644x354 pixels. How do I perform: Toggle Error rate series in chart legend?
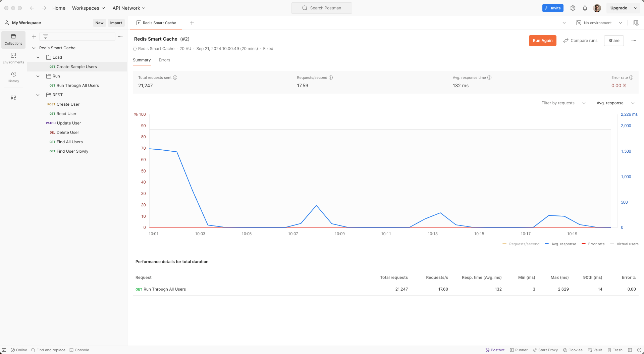[x=593, y=244]
